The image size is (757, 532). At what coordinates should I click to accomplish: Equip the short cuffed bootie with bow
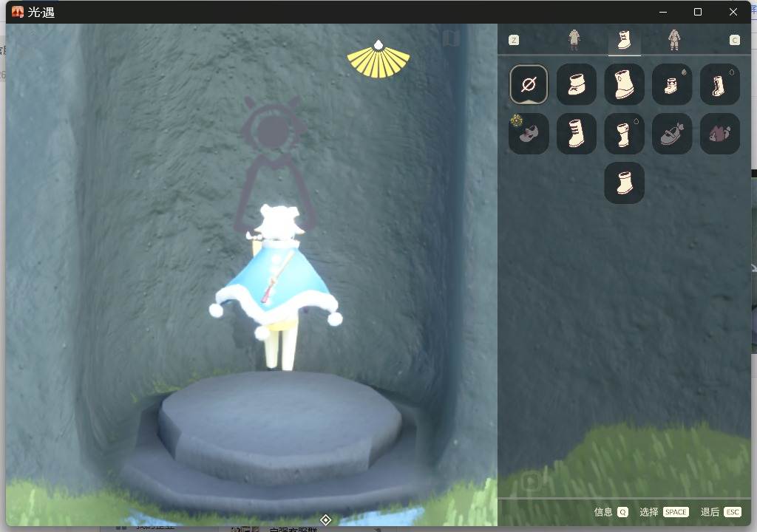pos(577,84)
